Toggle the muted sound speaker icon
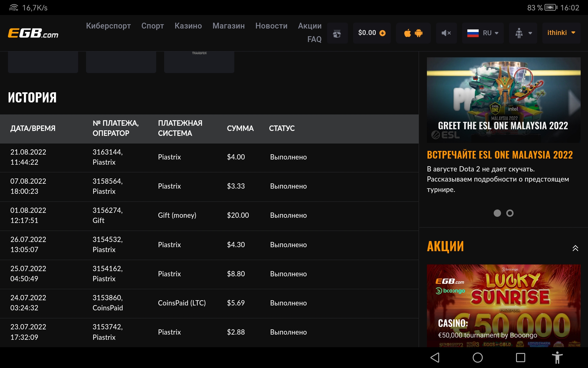Screen dimensions: 588x368 click(446, 33)
